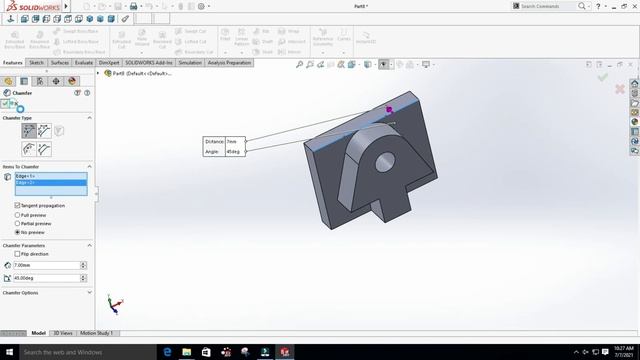Collapse the Chamfer Type section

(89, 118)
